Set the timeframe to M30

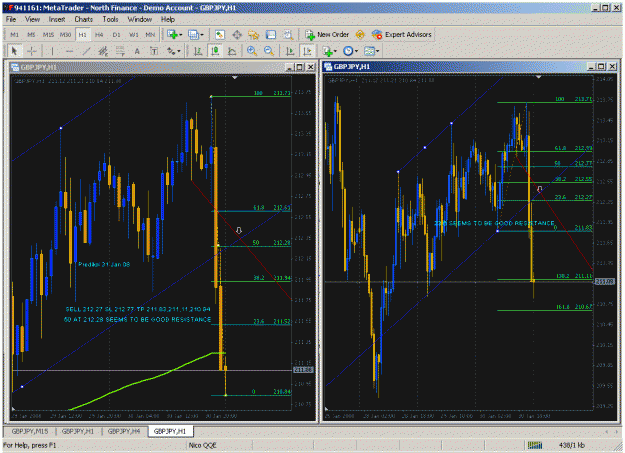pos(65,35)
